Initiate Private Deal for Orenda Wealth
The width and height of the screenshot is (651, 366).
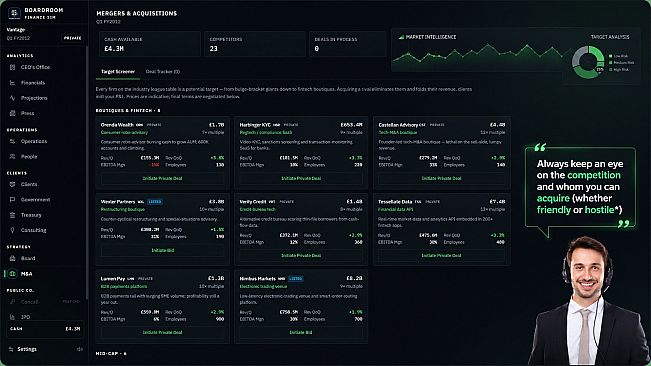pyautogui.click(x=162, y=178)
